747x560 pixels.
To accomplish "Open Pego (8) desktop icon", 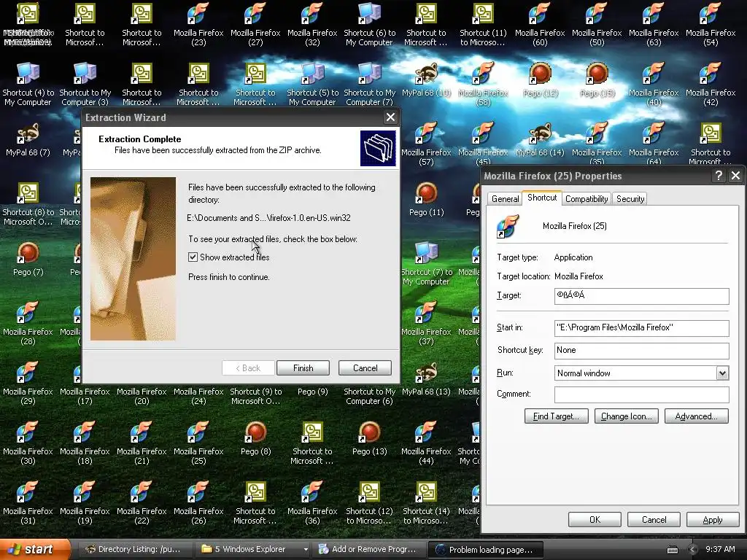I will 255,438.
